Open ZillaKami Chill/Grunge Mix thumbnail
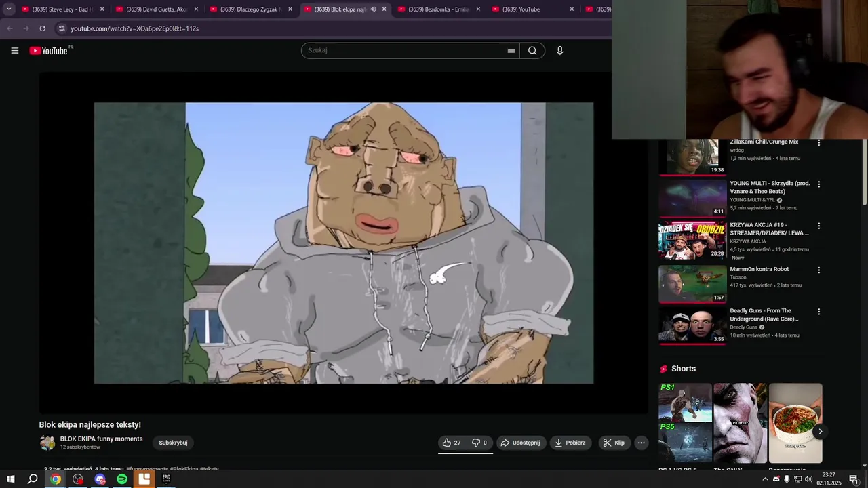 click(x=692, y=157)
